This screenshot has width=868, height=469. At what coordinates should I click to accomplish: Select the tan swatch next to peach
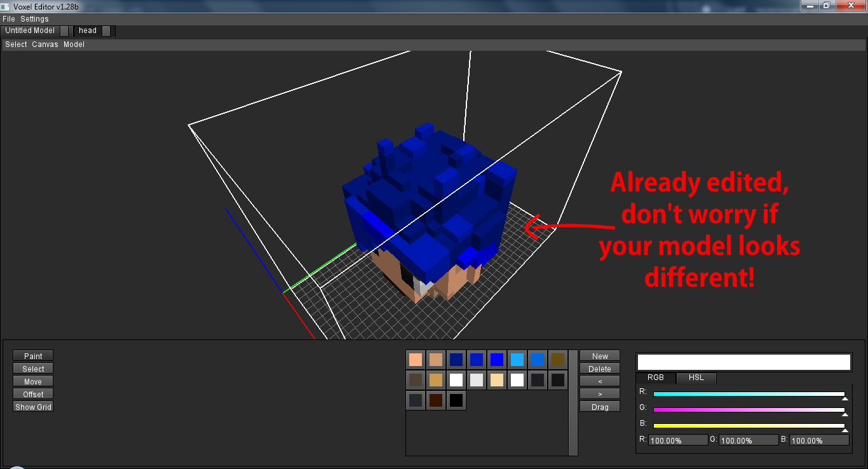[x=436, y=360]
